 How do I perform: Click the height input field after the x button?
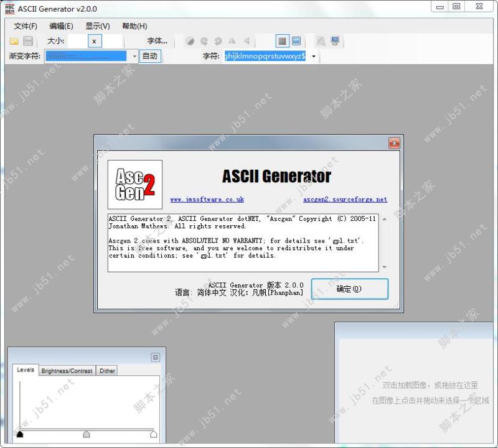pyautogui.click(x=113, y=41)
